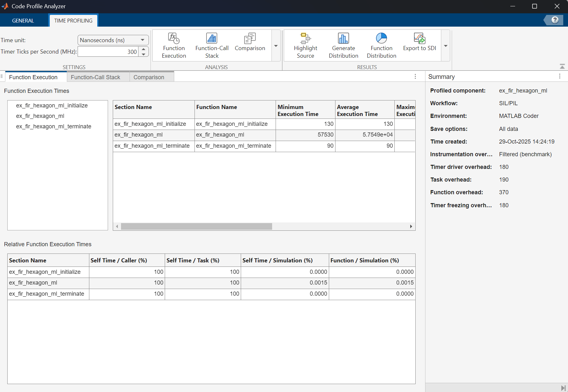This screenshot has height=392, width=568.
Task: Click the scroll-right arrow of execution table
Action: (x=411, y=226)
